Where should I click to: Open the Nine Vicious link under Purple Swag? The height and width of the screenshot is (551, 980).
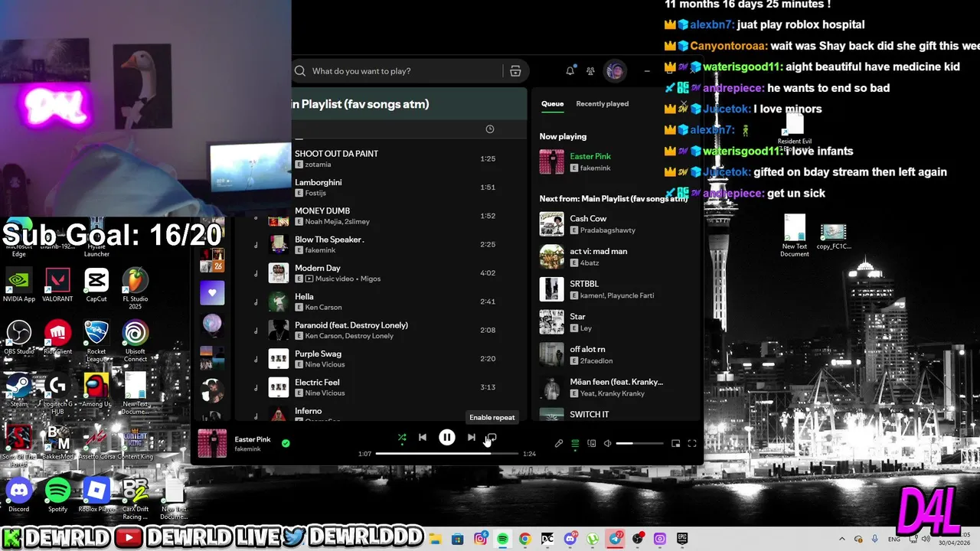click(x=325, y=364)
